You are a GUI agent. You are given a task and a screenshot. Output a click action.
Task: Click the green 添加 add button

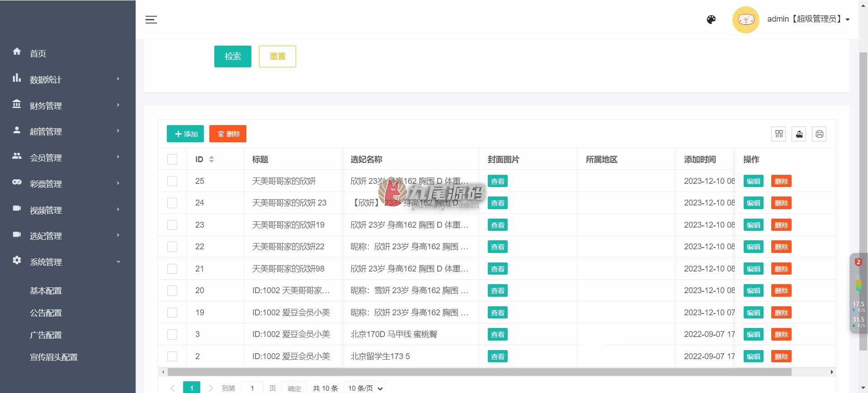(x=185, y=134)
